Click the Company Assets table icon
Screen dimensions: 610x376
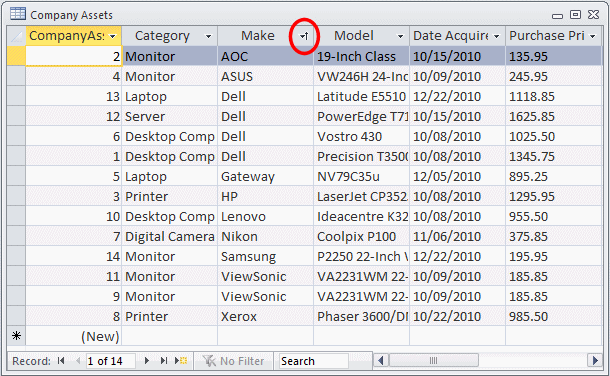point(18,14)
